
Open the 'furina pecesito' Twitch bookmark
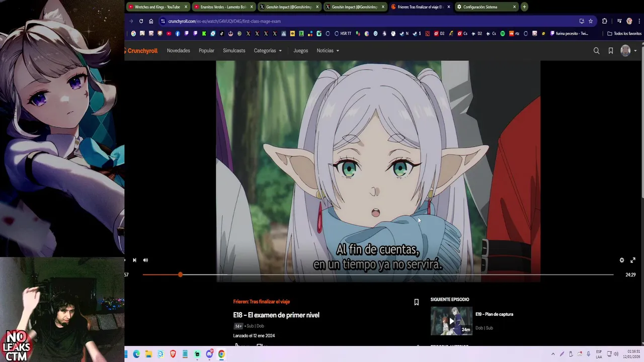pos(569,34)
